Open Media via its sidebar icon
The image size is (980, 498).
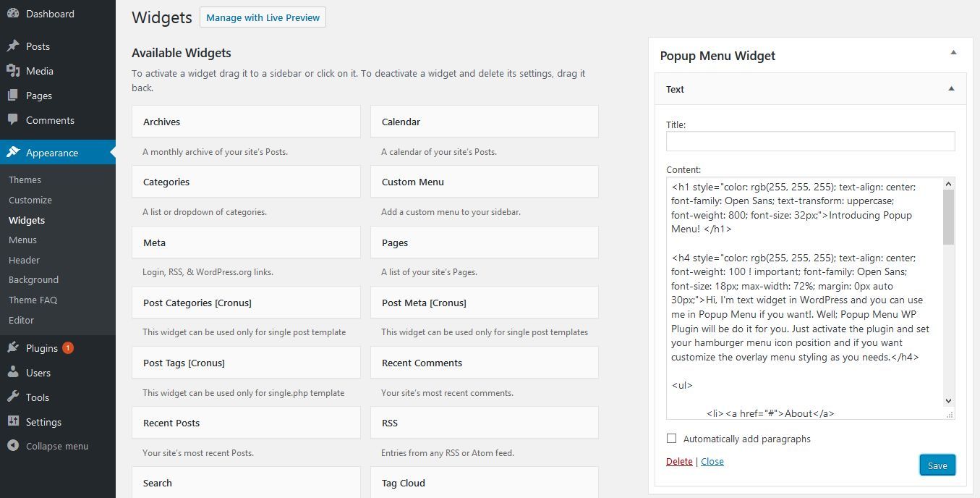[13, 71]
